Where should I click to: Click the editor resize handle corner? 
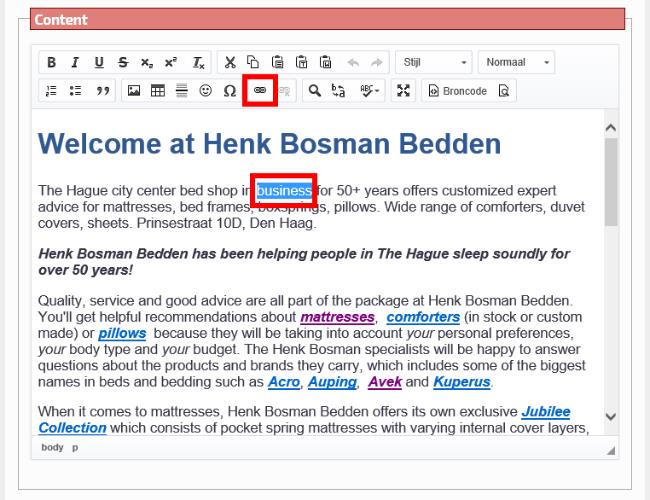tap(611, 451)
